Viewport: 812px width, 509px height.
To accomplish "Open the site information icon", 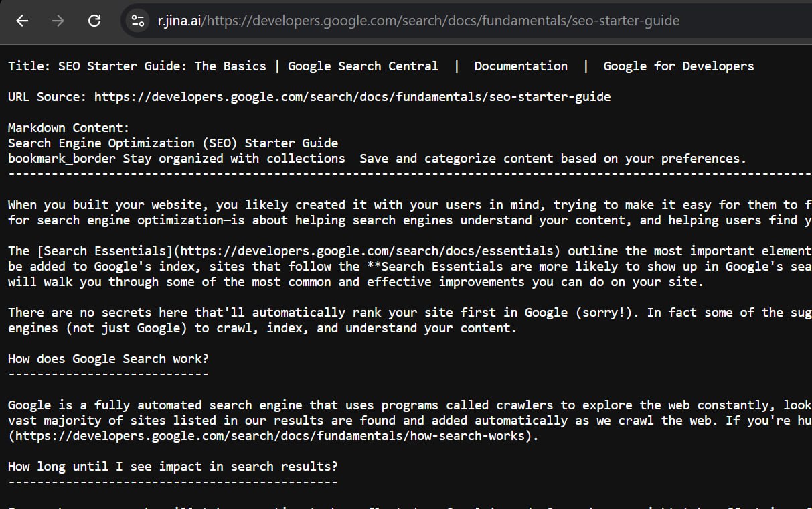I will point(138,21).
